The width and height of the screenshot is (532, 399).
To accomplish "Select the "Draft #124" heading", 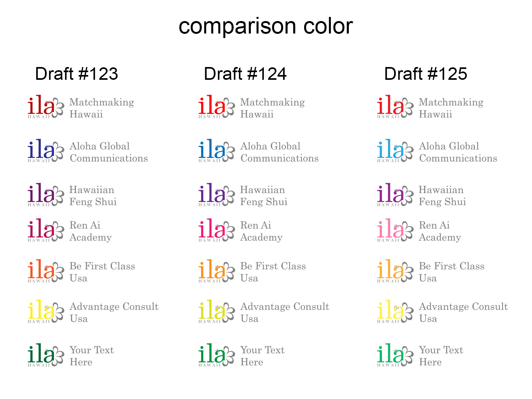I will tap(245, 74).
